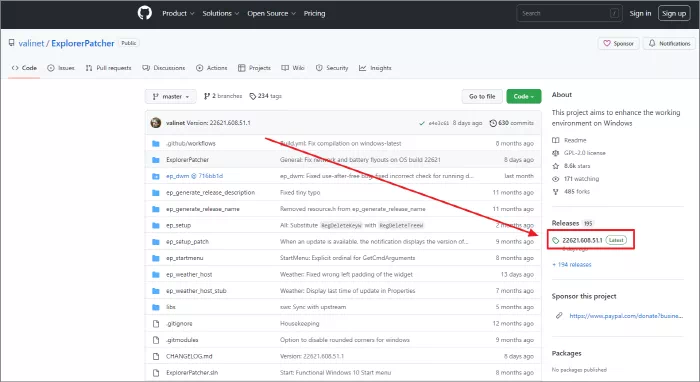Open the .gitignore file

[179, 324]
